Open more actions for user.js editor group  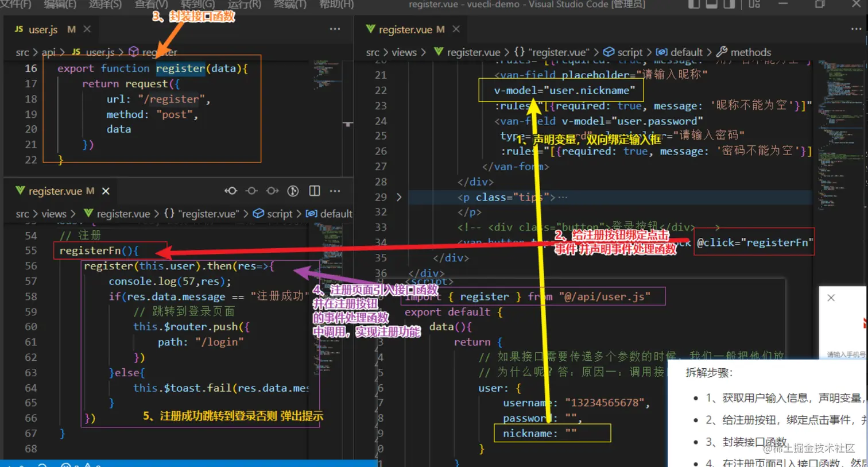(335, 29)
